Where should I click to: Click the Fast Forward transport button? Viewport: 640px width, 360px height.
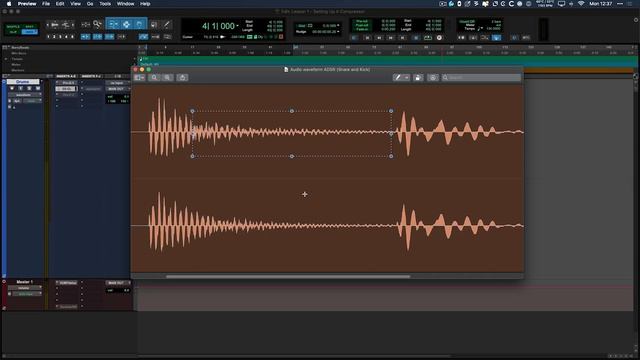point(391,38)
